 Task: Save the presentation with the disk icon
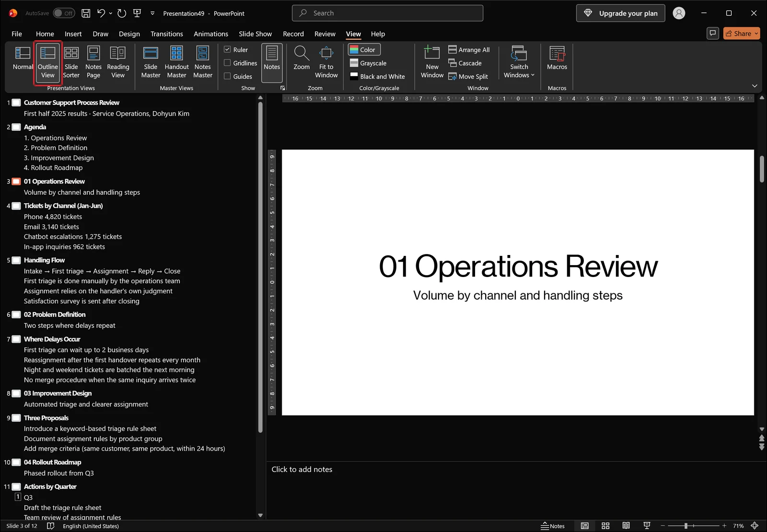point(86,13)
